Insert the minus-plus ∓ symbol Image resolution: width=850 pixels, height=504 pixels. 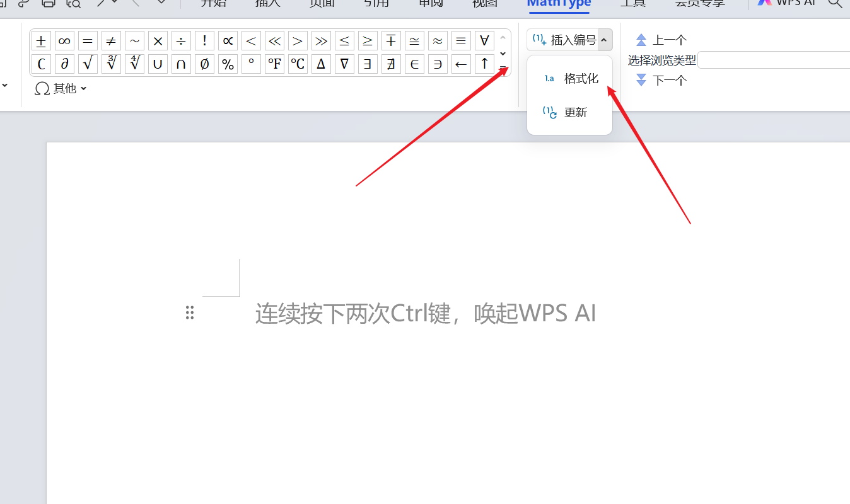point(391,41)
